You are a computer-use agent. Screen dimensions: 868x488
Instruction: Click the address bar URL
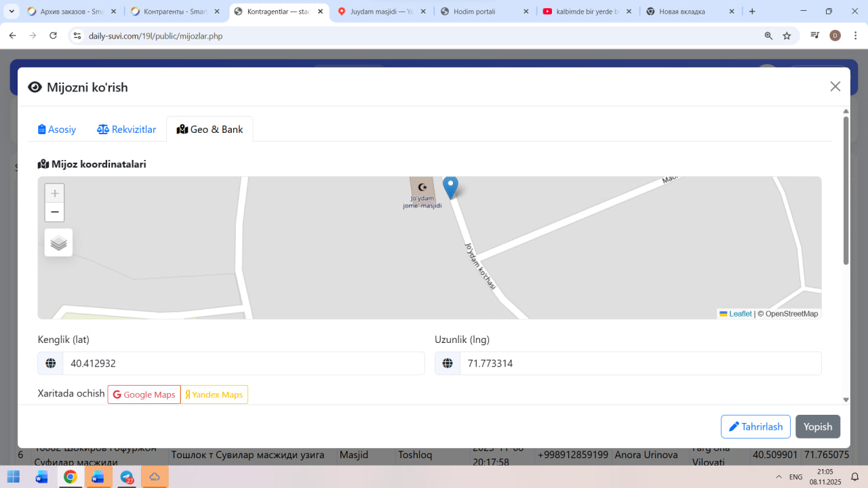[x=155, y=36]
